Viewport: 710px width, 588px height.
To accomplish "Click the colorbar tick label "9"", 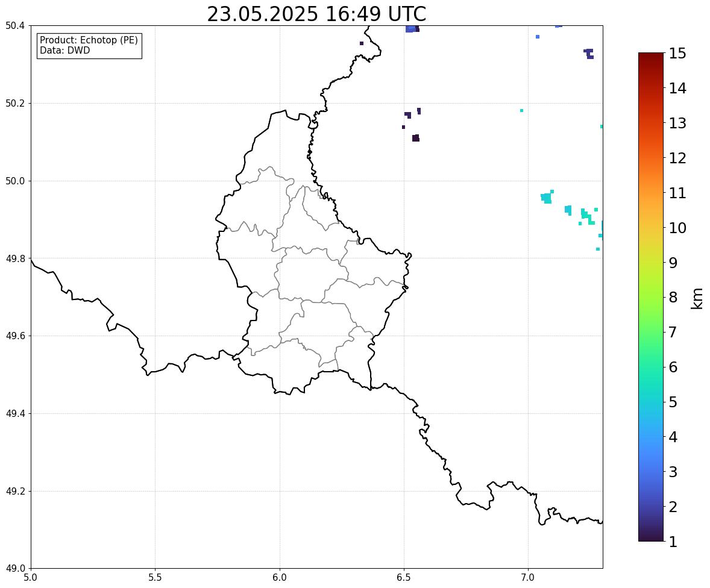I will [673, 263].
